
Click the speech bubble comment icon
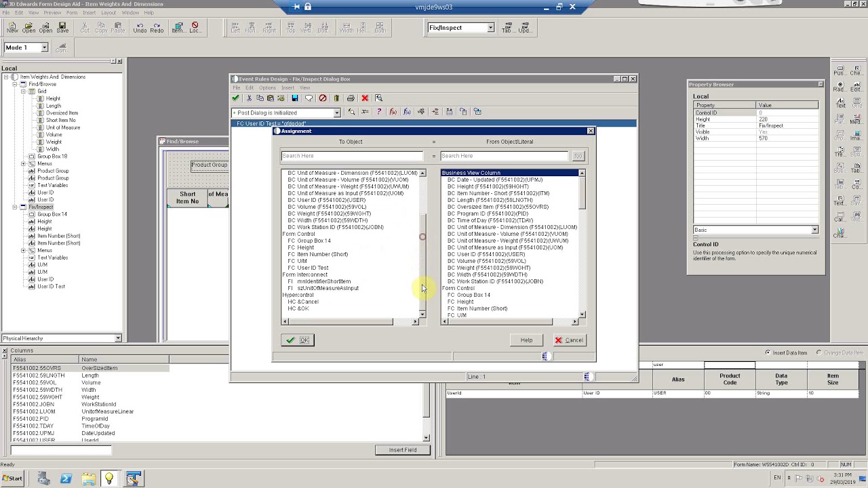[309, 98]
